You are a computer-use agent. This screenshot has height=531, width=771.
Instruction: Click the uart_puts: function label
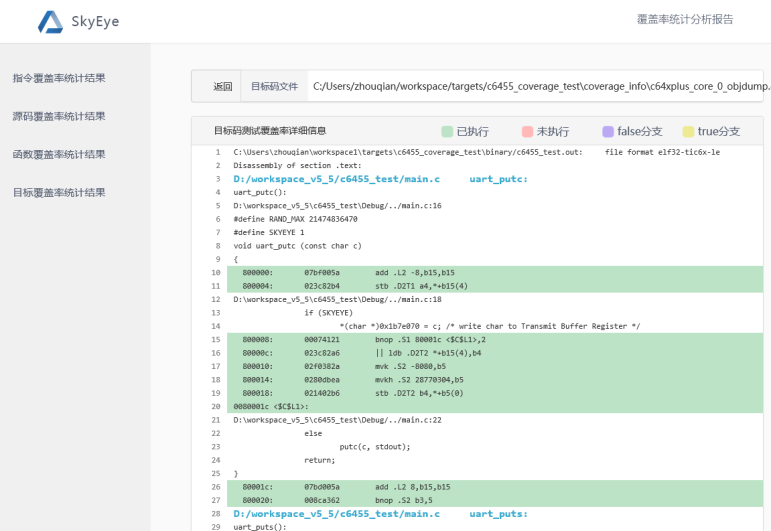tap(498, 514)
